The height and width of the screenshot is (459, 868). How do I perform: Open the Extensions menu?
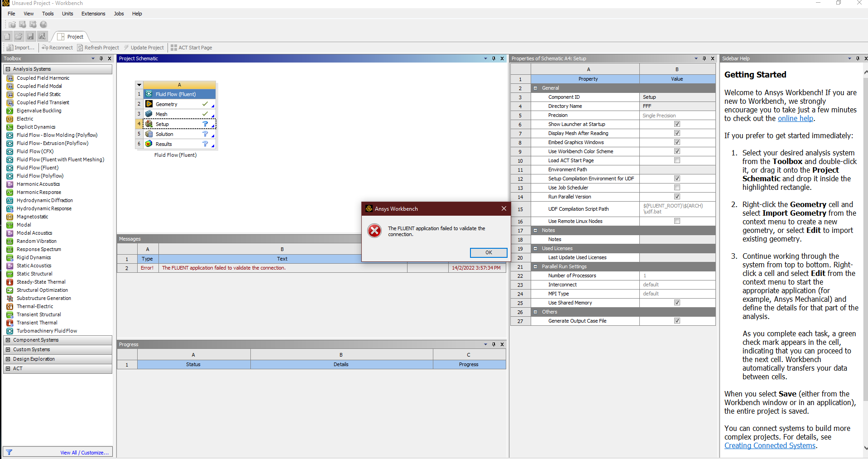93,14
